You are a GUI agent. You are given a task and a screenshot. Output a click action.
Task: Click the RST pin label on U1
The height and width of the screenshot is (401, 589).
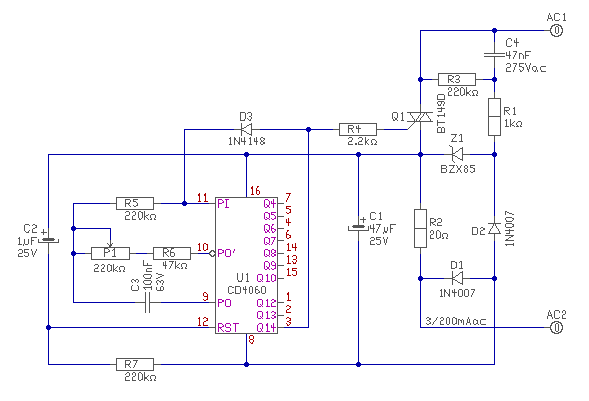pos(228,328)
